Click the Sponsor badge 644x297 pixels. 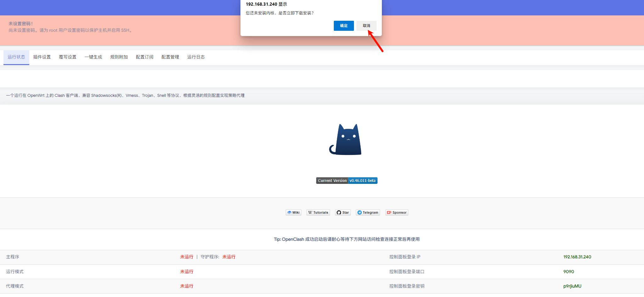[396, 212]
